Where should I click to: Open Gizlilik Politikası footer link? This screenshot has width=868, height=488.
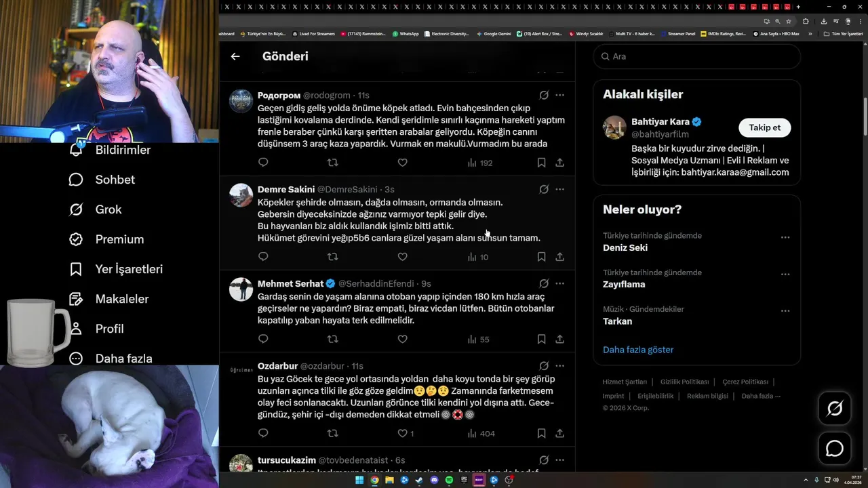tap(684, 382)
